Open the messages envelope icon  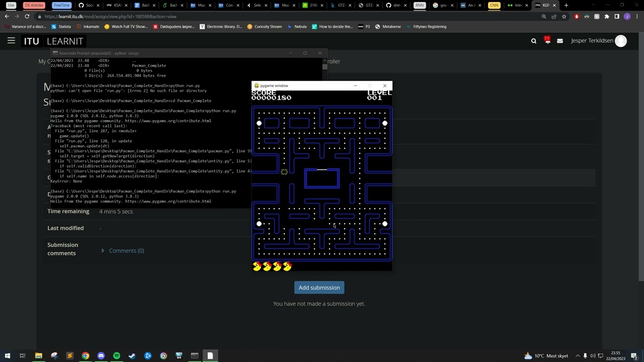[560, 41]
